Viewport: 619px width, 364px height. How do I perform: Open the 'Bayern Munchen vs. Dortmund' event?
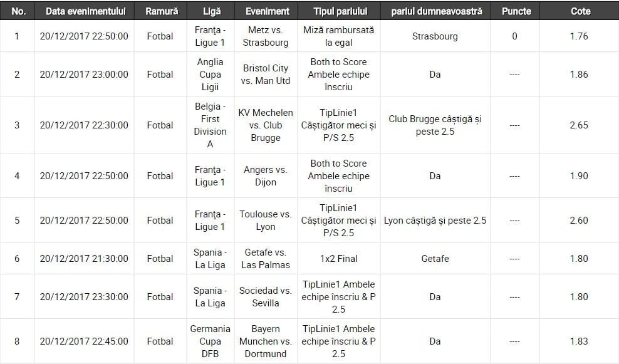tap(266, 341)
